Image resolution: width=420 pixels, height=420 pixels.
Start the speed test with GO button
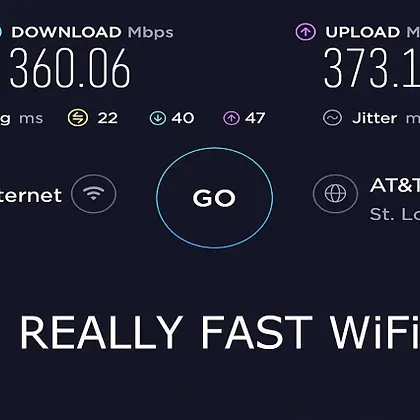214,198
